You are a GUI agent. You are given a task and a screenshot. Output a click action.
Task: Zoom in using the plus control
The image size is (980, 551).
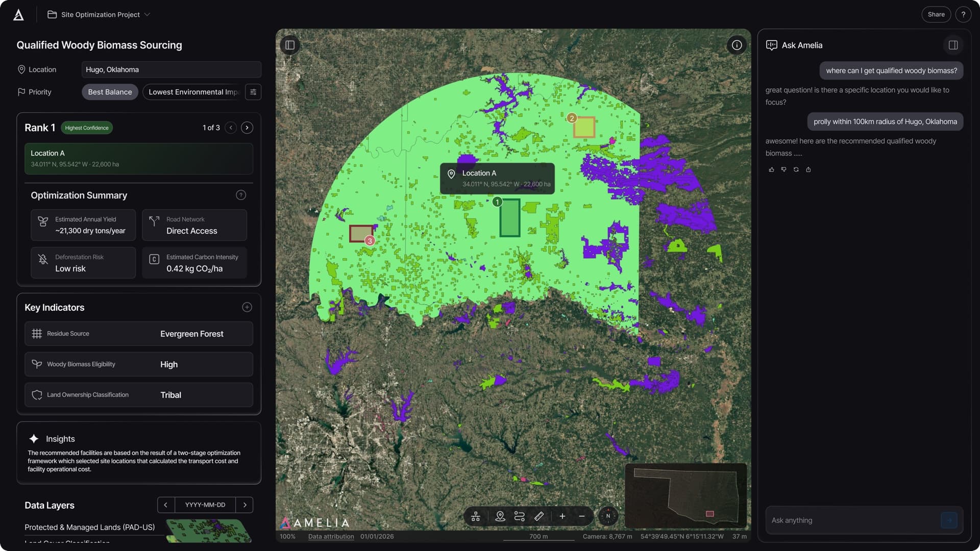(562, 516)
